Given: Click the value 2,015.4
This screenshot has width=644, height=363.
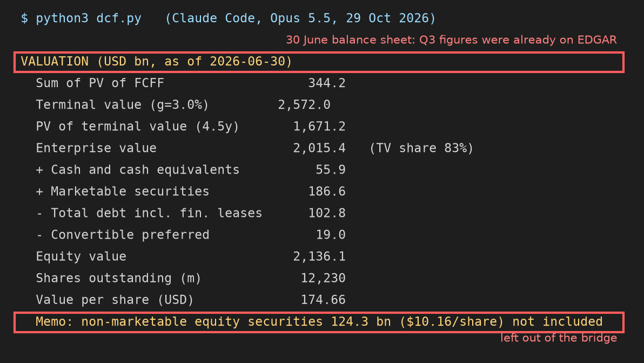Looking at the screenshot, I should point(319,148).
